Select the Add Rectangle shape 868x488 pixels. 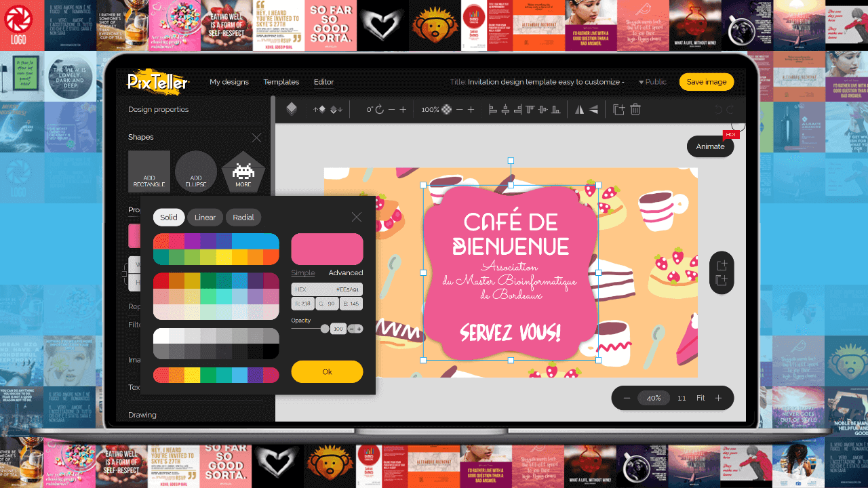point(149,171)
